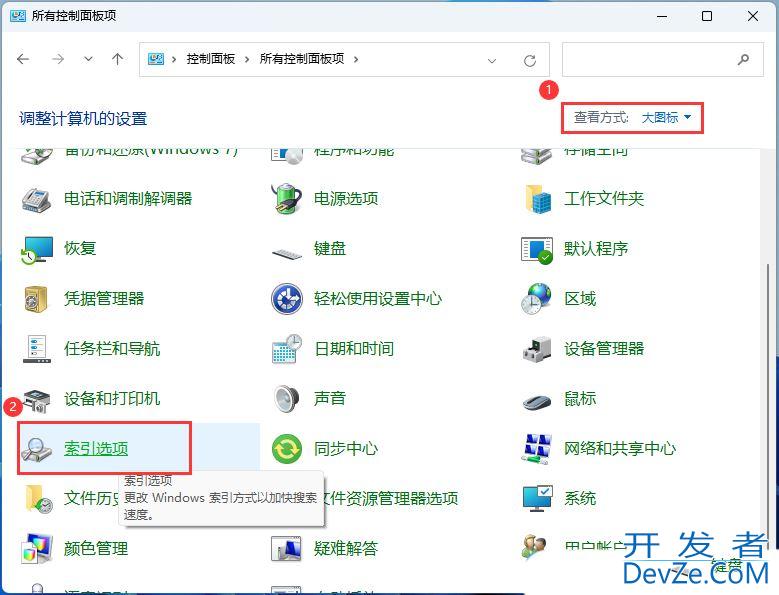Open the 日期和时间 link
Viewport: 779px width, 595px height.
(x=354, y=349)
